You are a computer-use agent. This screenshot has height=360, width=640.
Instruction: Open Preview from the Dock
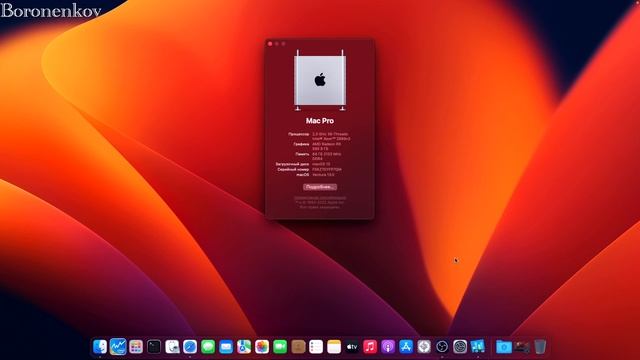tap(172, 347)
